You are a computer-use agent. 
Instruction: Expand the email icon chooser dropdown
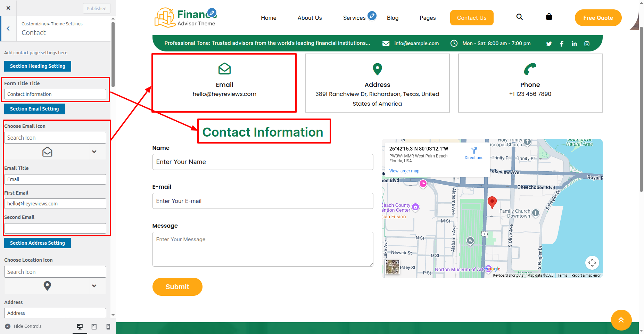point(94,152)
